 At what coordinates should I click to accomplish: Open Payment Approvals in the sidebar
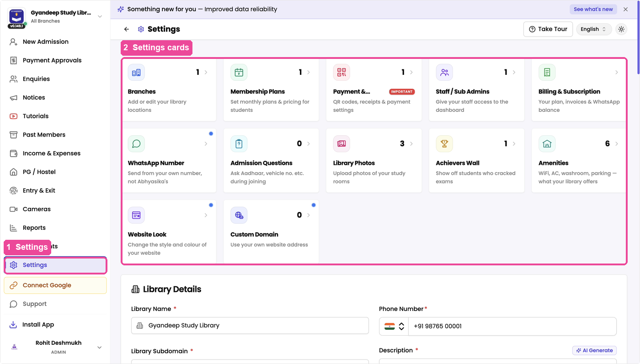coord(55,60)
